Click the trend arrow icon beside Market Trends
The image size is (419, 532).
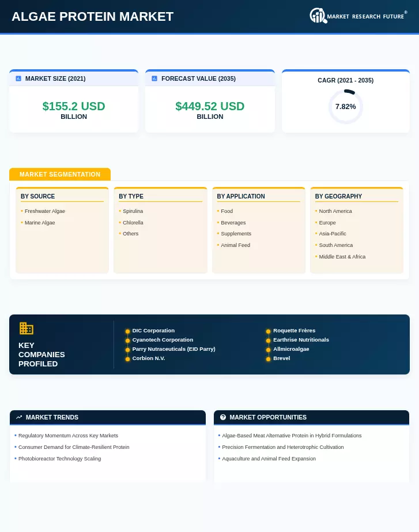[x=19, y=417]
